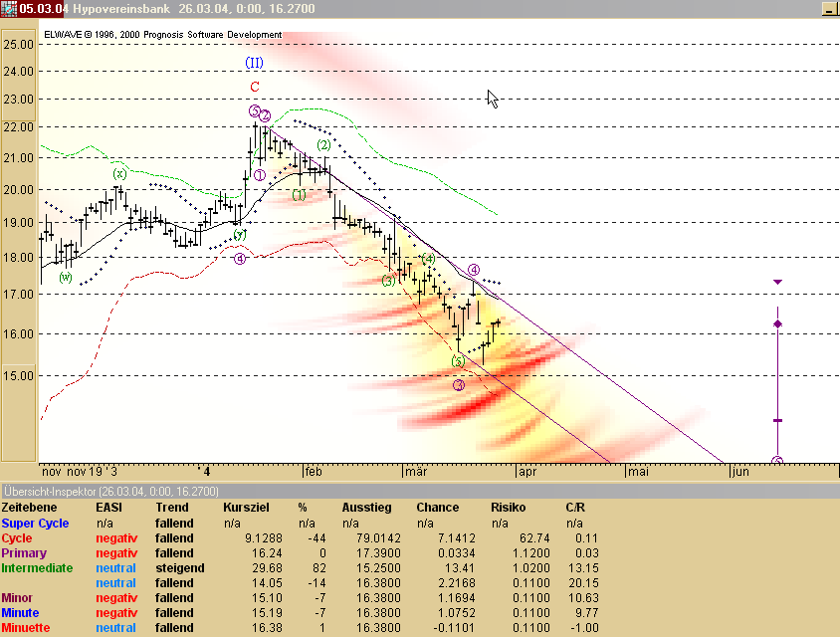This screenshot has width=840, height=637.
Task: Select green (5) wave label above 15.00
Action: click(x=458, y=361)
